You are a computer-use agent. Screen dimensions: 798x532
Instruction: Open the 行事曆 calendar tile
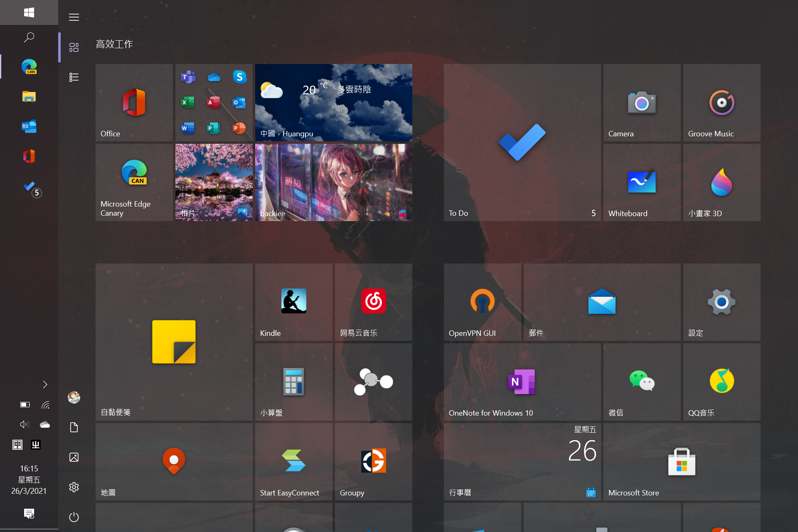522,461
